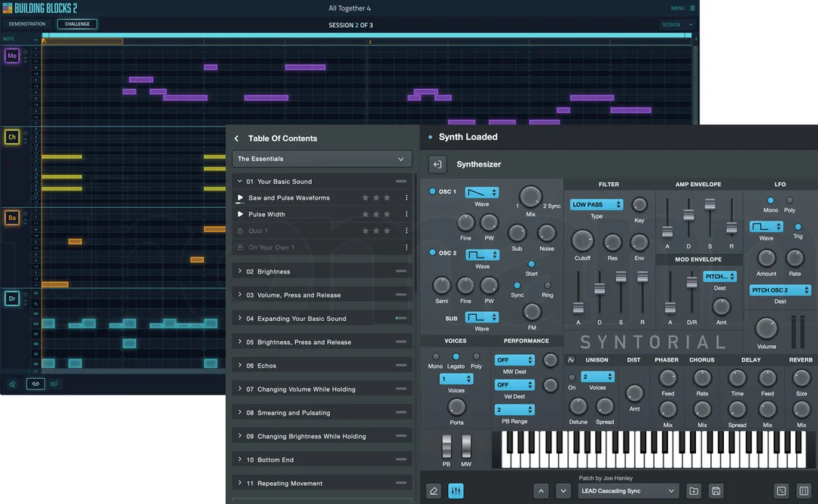Open 10 Bottom End chapter
This screenshot has height=504, width=818.
(322, 460)
